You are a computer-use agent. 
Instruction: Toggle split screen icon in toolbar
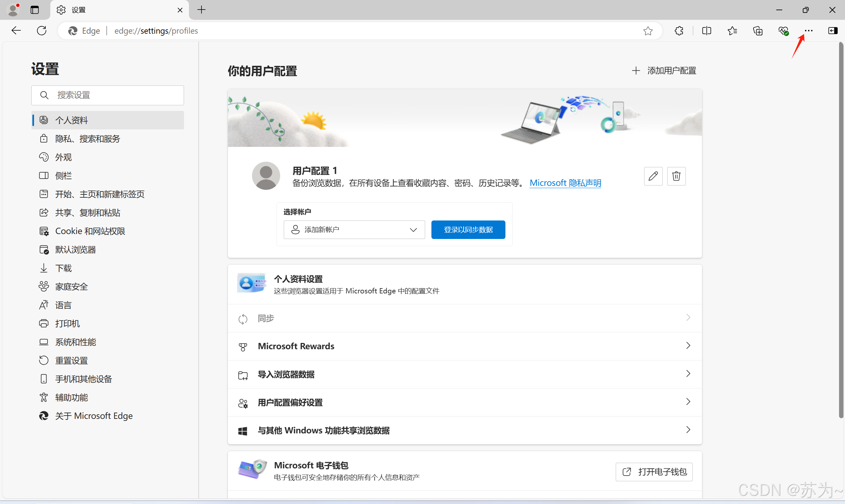pos(706,31)
